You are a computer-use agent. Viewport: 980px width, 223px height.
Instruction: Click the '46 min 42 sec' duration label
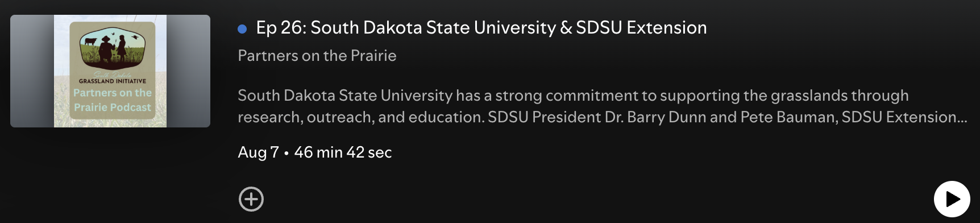coord(343,152)
